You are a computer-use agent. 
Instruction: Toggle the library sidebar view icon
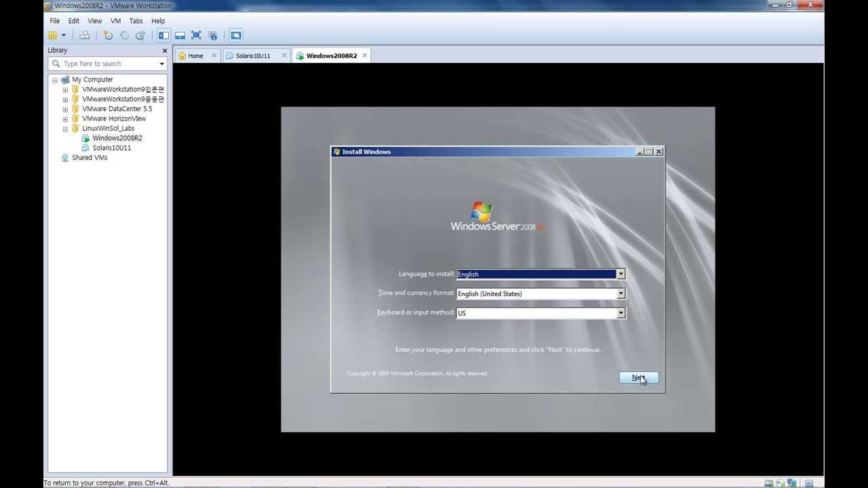coord(163,35)
